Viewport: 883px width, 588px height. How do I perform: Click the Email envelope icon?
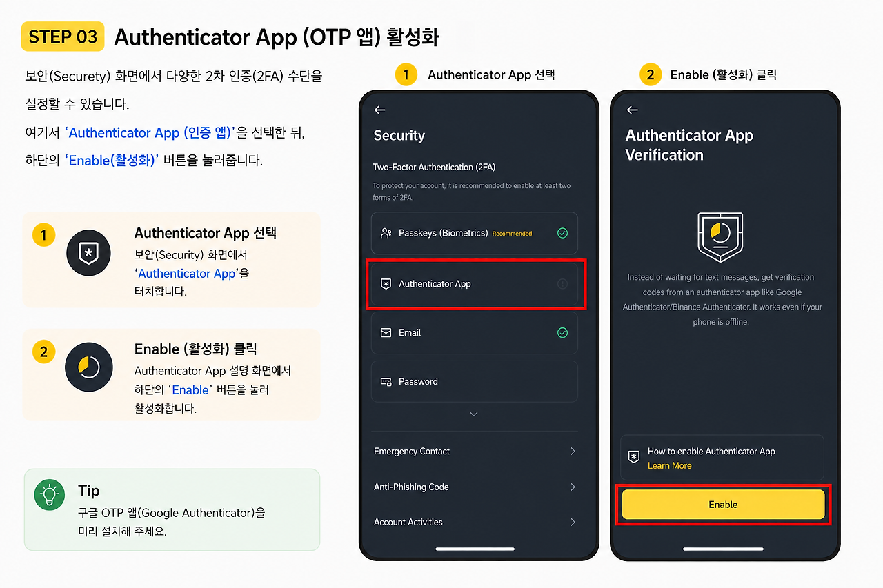386,332
